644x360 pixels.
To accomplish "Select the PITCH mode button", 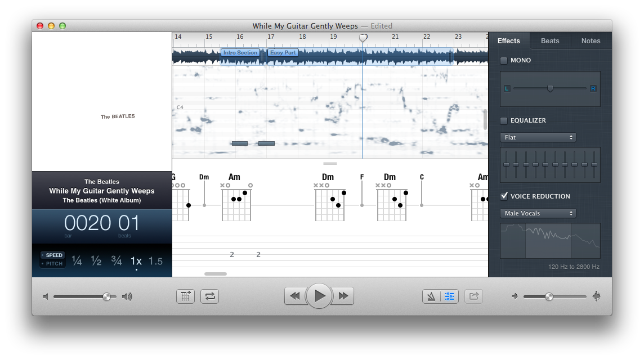I will [x=54, y=263].
